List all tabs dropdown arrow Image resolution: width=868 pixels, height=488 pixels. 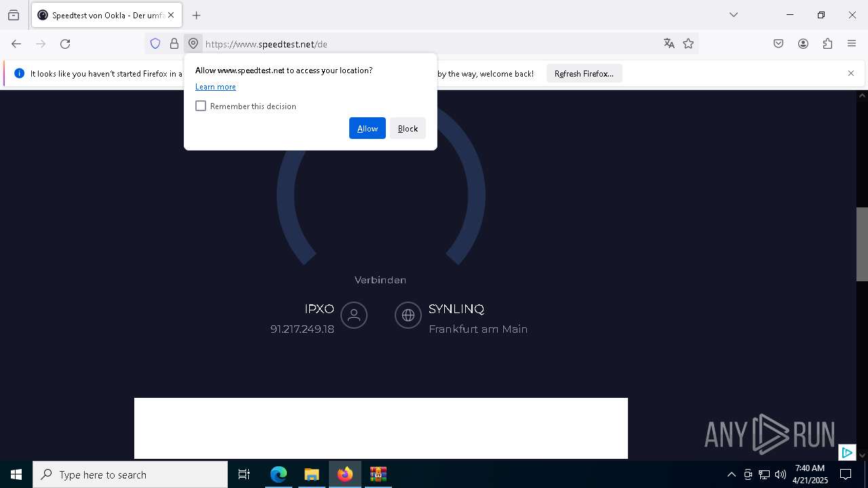coord(734,15)
